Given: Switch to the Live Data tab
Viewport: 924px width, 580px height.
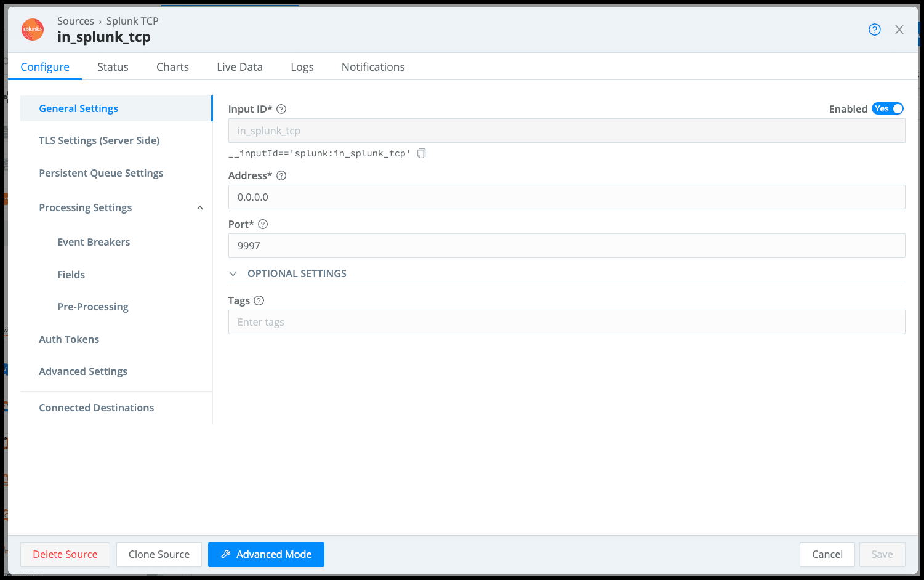Looking at the screenshot, I should (x=239, y=67).
